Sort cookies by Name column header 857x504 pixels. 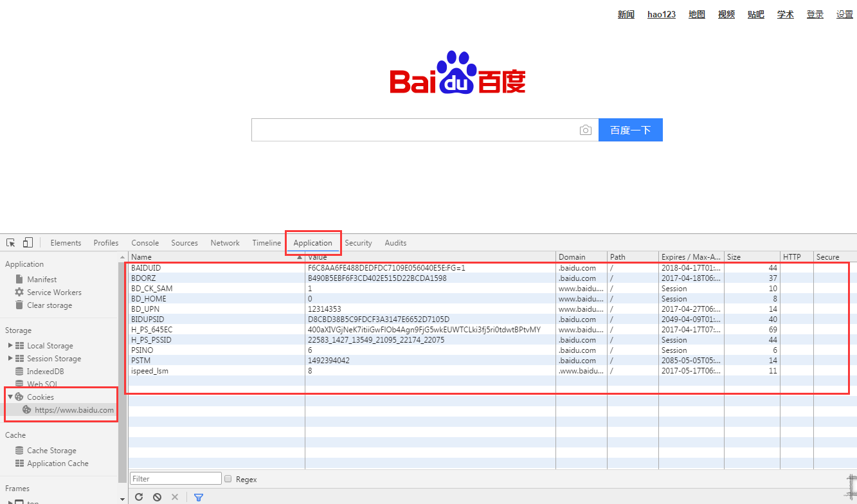point(217,256)
